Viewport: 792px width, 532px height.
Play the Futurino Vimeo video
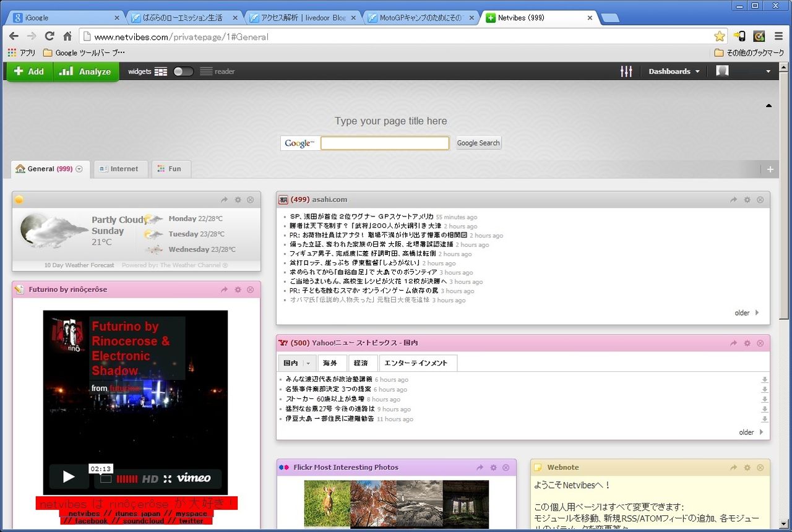point(69,477)
